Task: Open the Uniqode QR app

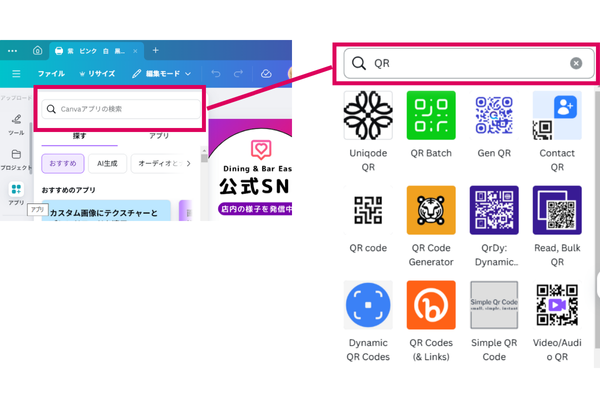Action: tap(367, 116)
